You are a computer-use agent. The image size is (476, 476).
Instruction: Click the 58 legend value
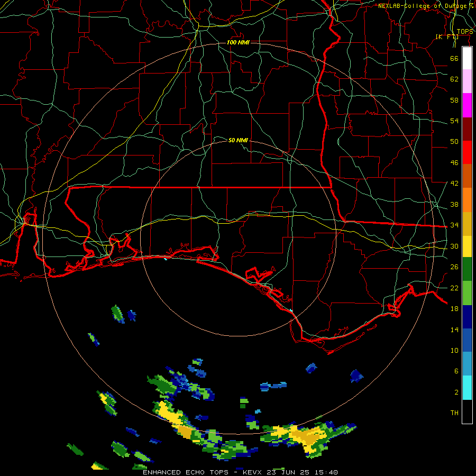click(454, 100)
